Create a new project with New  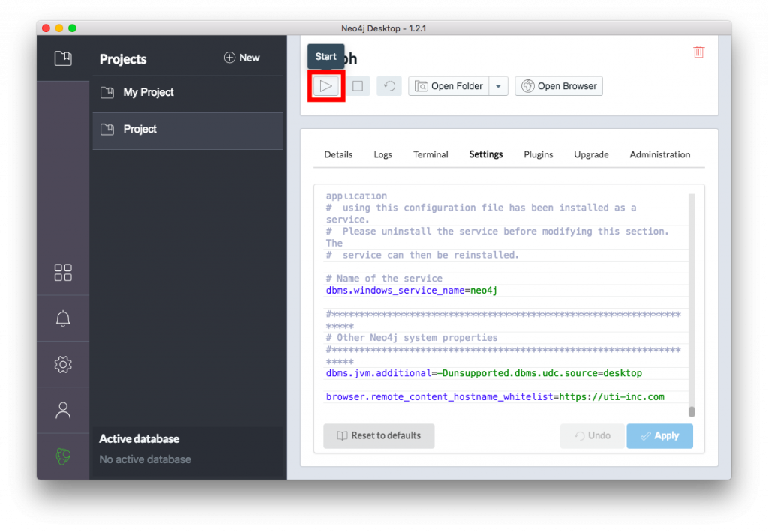click(241, 58)
